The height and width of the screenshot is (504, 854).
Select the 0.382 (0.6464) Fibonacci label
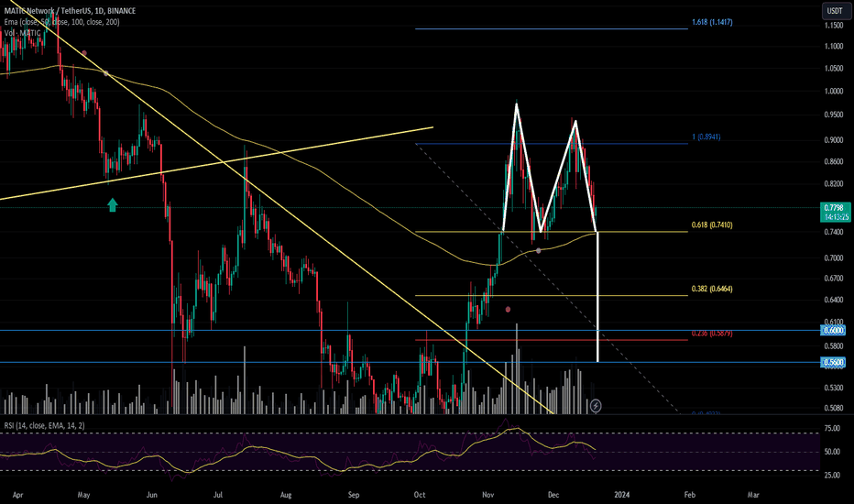[x=712, y=289]
